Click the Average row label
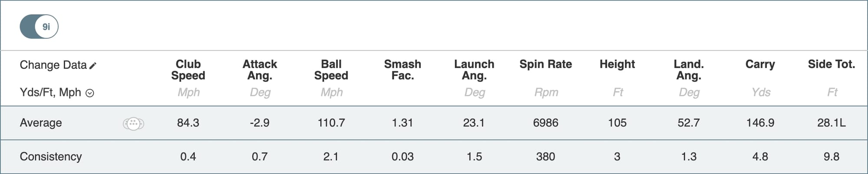 click(41, 123)
